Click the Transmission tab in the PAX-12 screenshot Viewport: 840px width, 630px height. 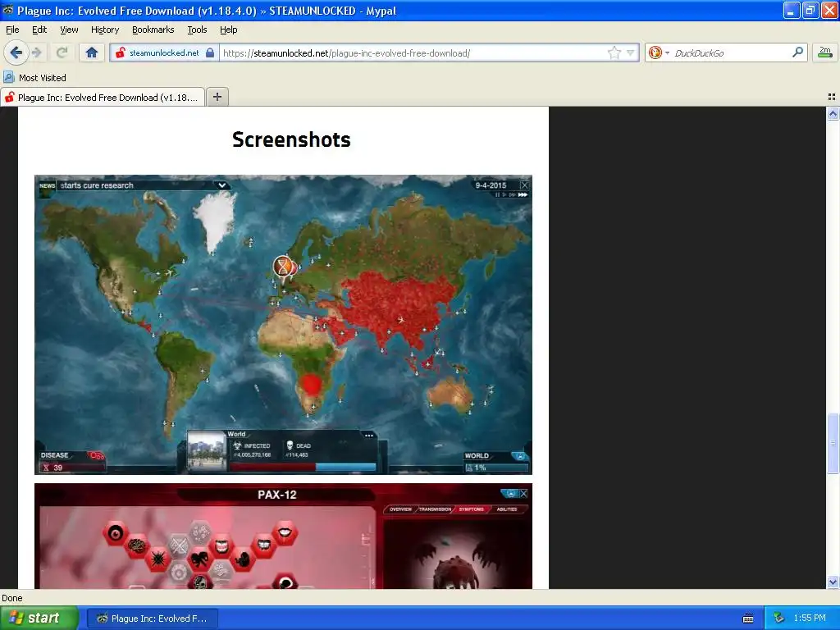(435, 509)
